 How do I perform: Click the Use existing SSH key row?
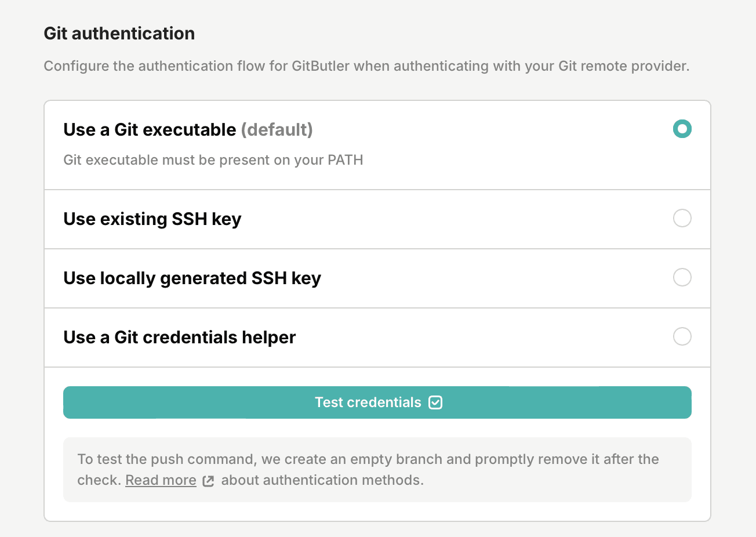pyautogui.click(x=377, y=219)
